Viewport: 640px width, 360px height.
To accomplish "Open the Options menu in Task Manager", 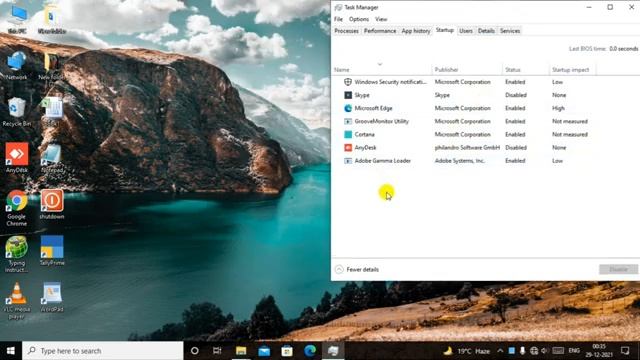I will 359,19.
